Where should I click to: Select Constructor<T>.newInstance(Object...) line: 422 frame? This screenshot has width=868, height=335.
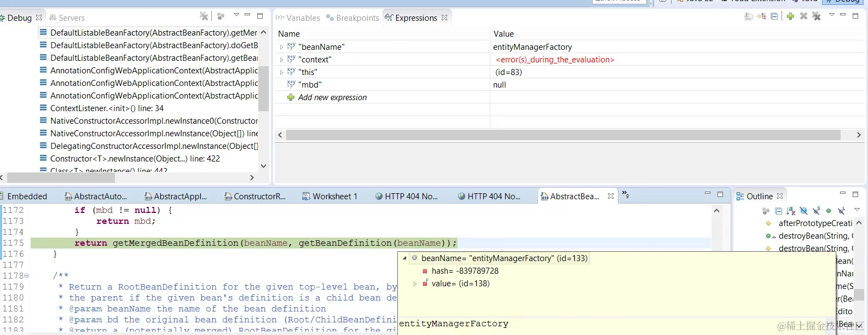[x=135, y=159]
